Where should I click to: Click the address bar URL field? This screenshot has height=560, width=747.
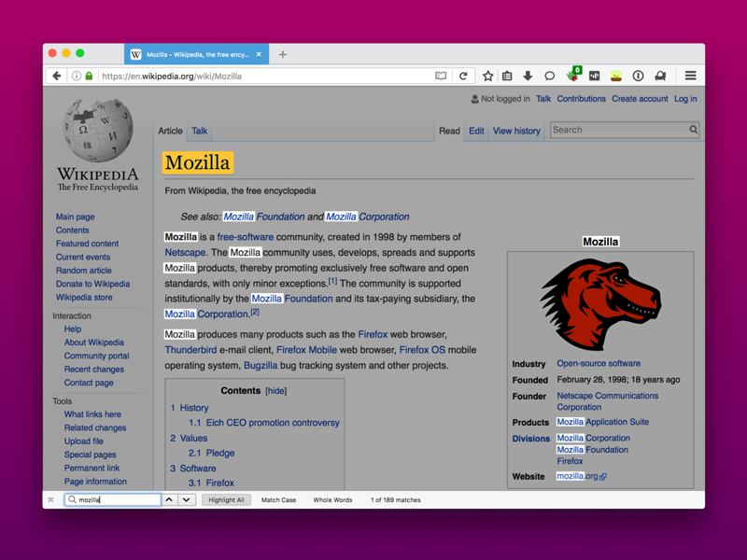(264, 77)
